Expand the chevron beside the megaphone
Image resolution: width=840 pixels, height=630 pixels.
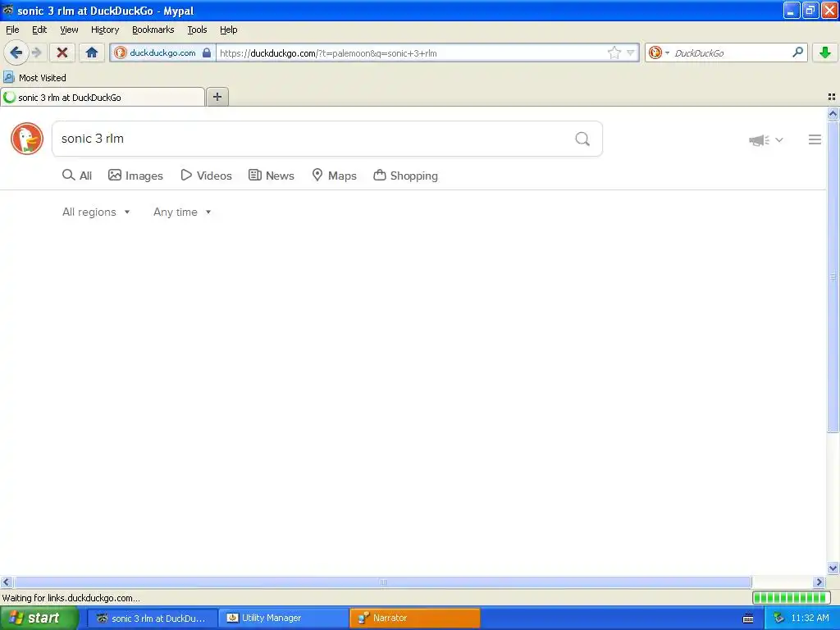[x=779, y=139]
